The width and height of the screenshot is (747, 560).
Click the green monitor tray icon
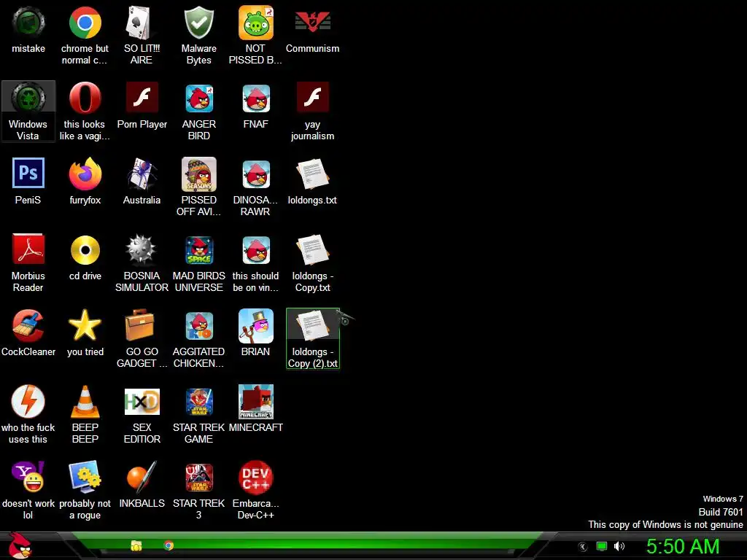602,546
